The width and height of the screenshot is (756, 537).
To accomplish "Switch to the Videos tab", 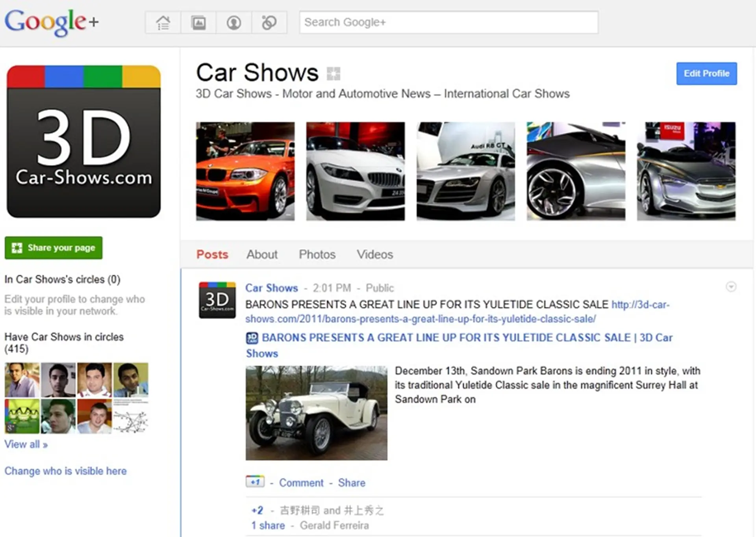I will pyautogui.click(x=374, y=254).
